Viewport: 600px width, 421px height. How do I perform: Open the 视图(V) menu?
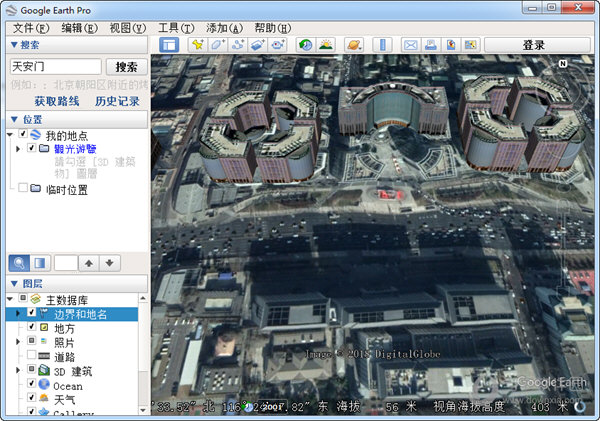pos(128,28)
